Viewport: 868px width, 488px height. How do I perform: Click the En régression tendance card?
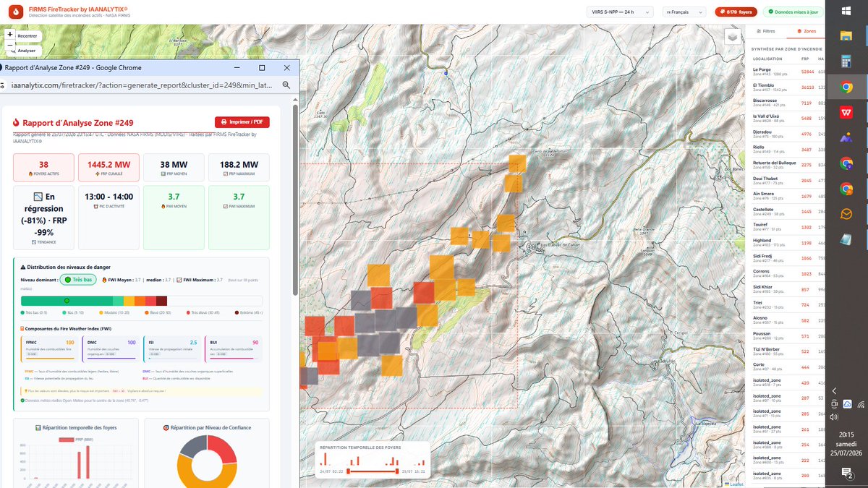[43, 217]
